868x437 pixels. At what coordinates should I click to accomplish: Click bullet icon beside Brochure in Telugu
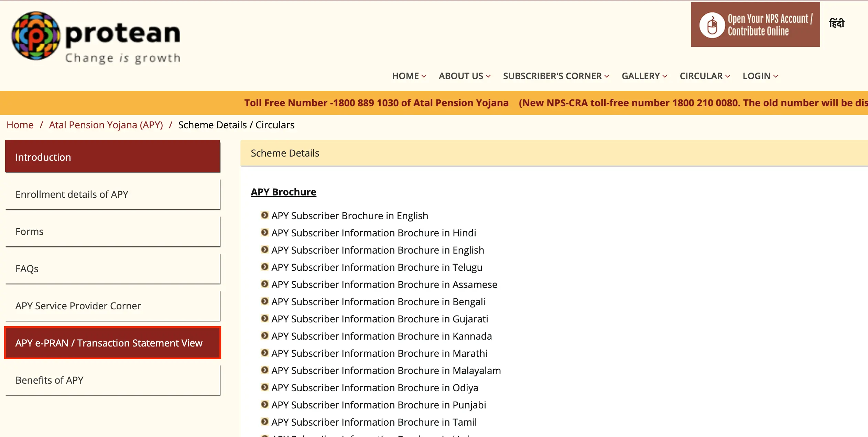264,267
